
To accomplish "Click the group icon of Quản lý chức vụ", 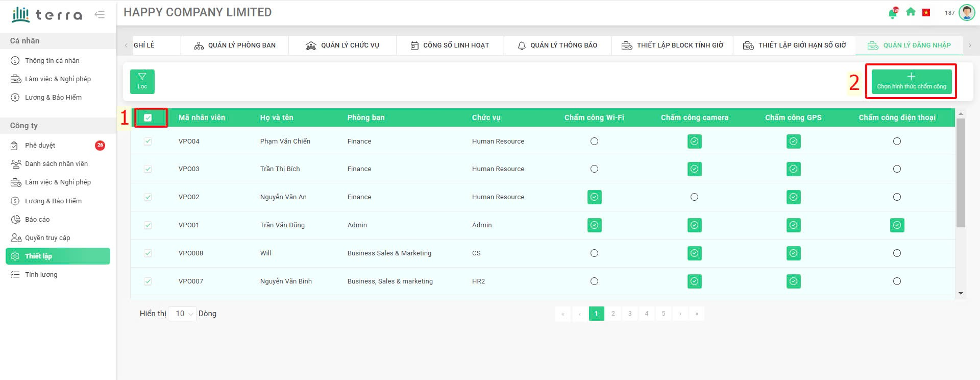I will tap(311, 46).
